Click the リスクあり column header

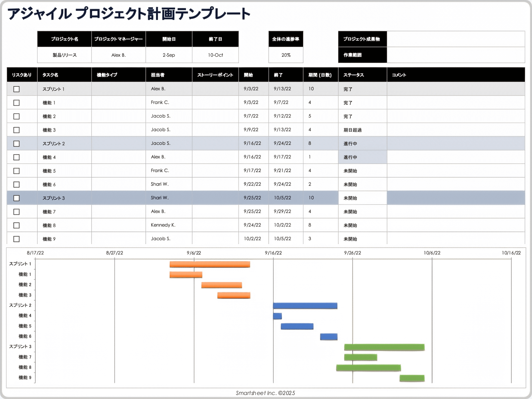[x=22, y=75]
